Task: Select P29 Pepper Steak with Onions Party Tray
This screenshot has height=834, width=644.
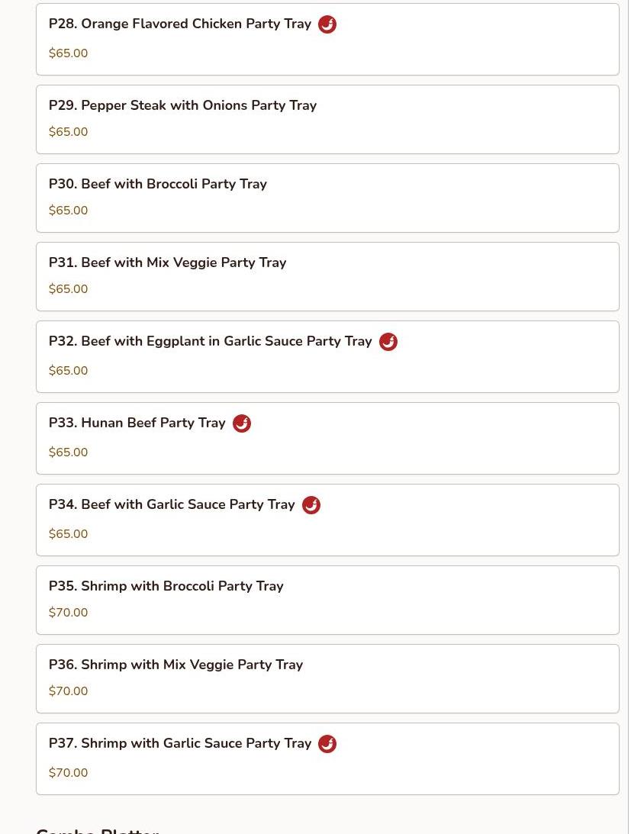Action: point(327,120)
